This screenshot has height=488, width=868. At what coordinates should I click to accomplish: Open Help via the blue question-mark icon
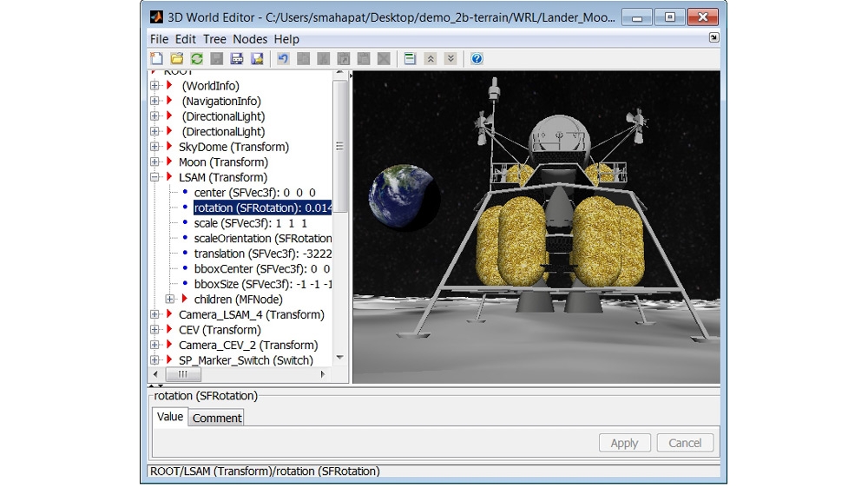[477, 58]
